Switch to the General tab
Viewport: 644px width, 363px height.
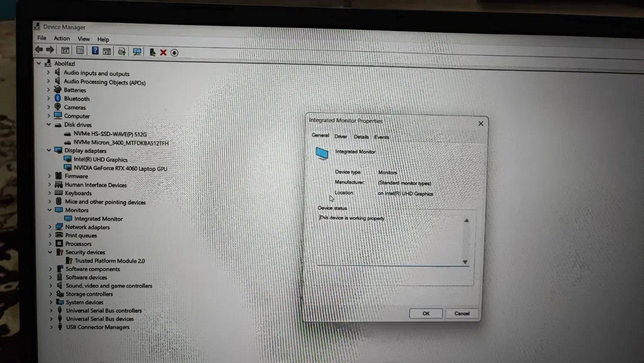(320, 135)
